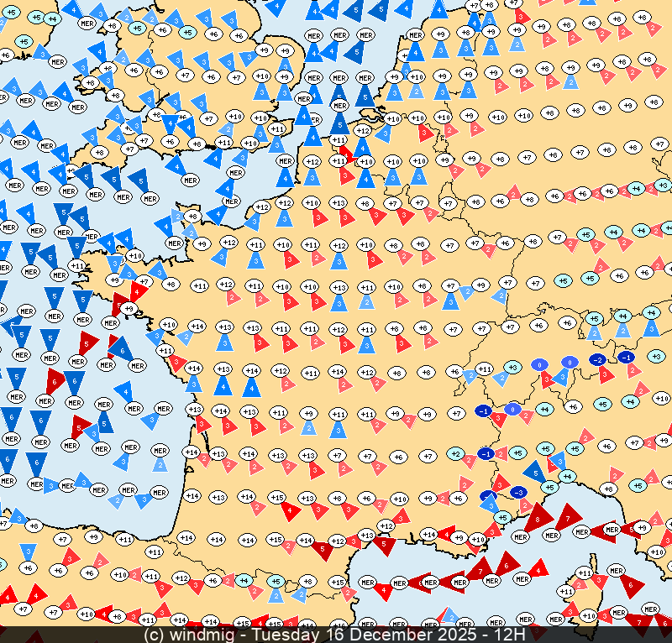
Task: Click the -2 temperature marker
Action: tap(597, 359)
